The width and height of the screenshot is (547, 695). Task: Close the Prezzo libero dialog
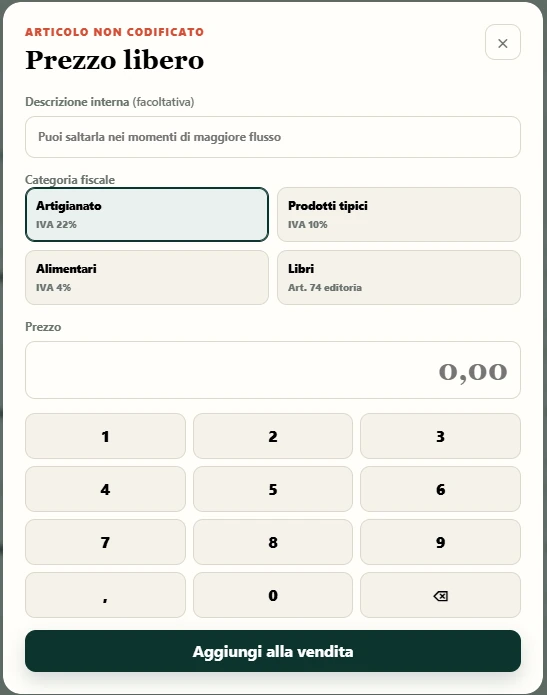click(503, 43)
